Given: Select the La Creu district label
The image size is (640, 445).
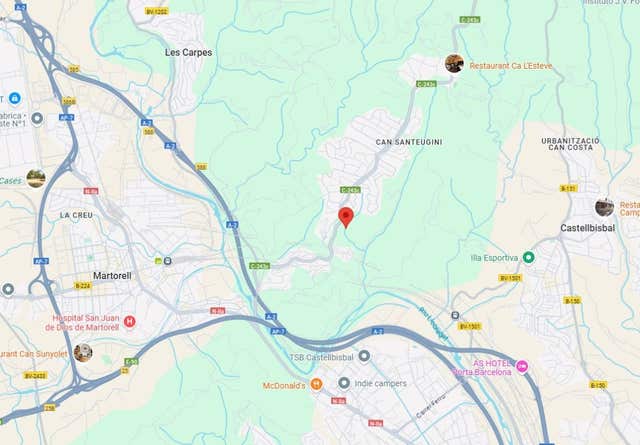Looking at the screenshot, I should (x=76, y=215).
